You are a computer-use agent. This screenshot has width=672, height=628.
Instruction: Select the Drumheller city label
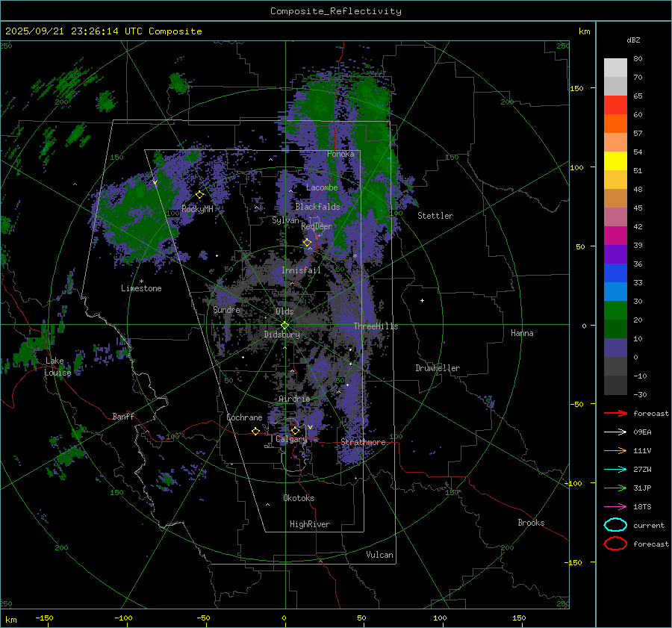click(x=438, y=368)
